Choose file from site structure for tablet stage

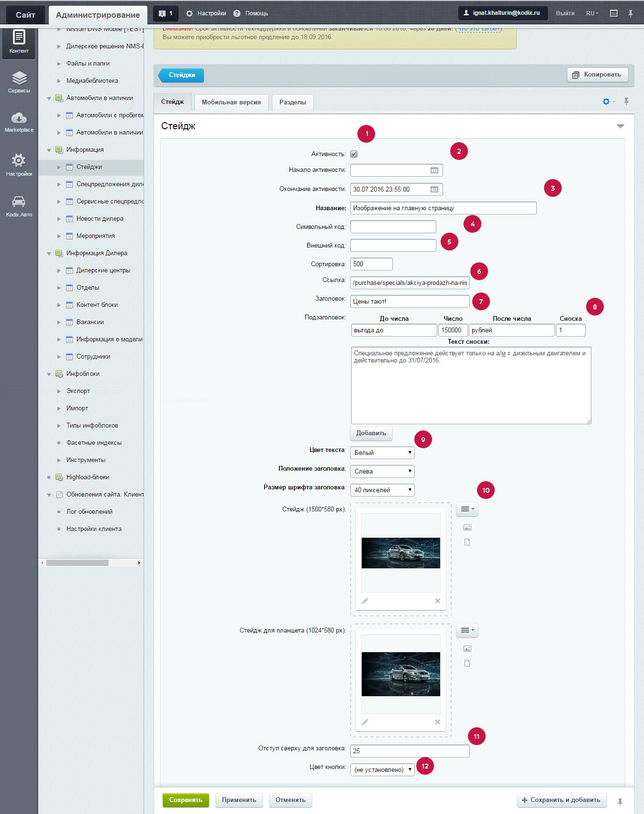click(x=467, y=663)
